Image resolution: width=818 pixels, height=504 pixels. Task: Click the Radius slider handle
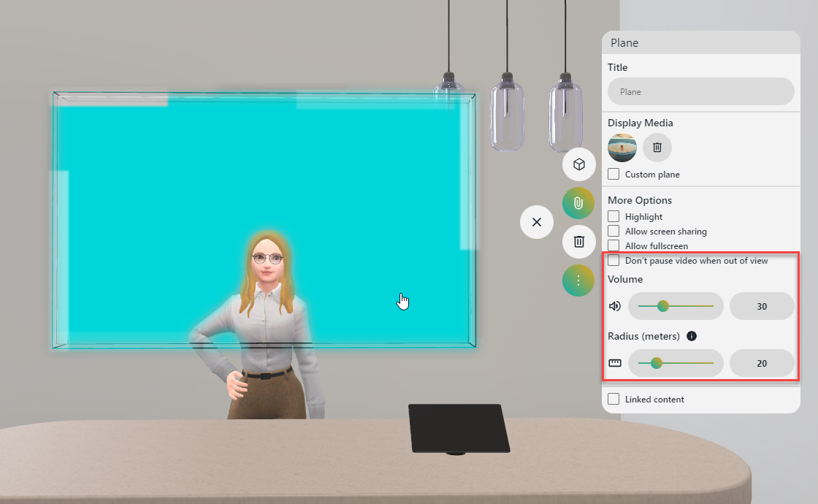657,363
